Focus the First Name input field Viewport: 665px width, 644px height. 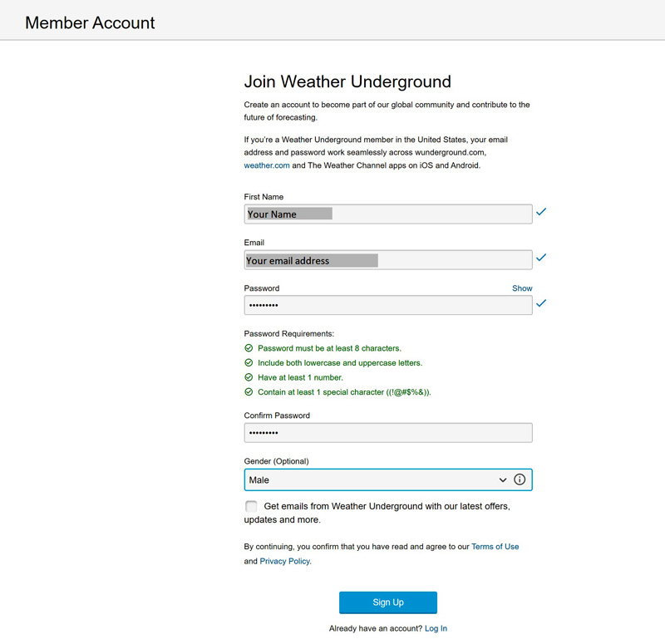[388, 214]
